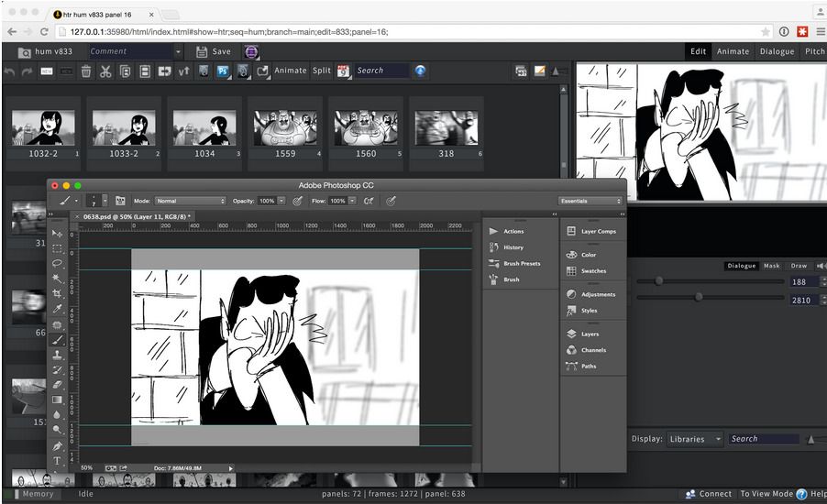
Task: Select the Type tool
Action: click(x=58, y=460)
